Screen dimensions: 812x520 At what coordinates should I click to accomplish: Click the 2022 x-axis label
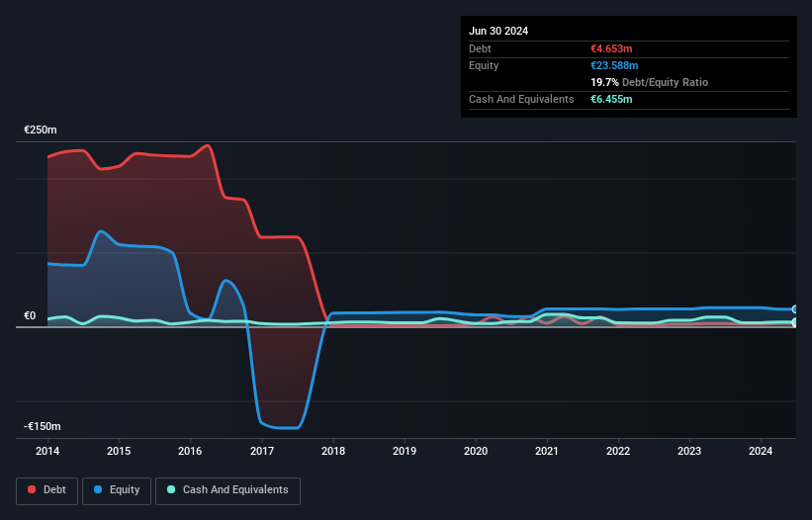tap(618, 451)
